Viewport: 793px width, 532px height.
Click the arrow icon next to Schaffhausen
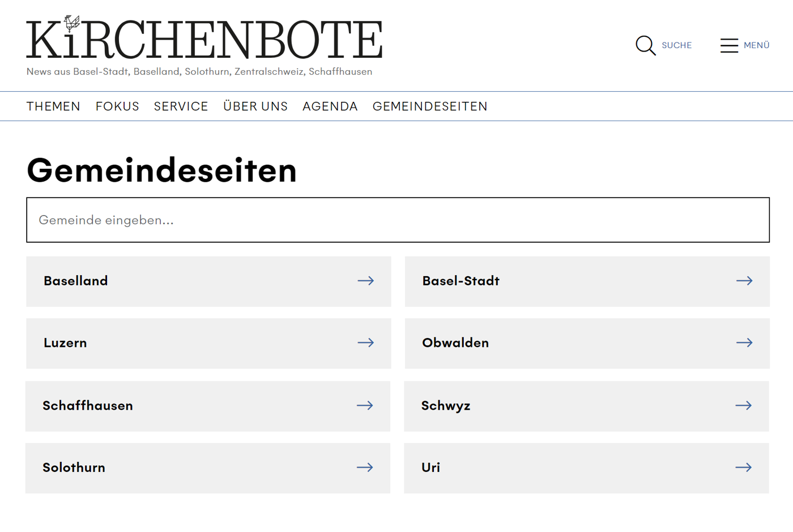click(365, 406)
